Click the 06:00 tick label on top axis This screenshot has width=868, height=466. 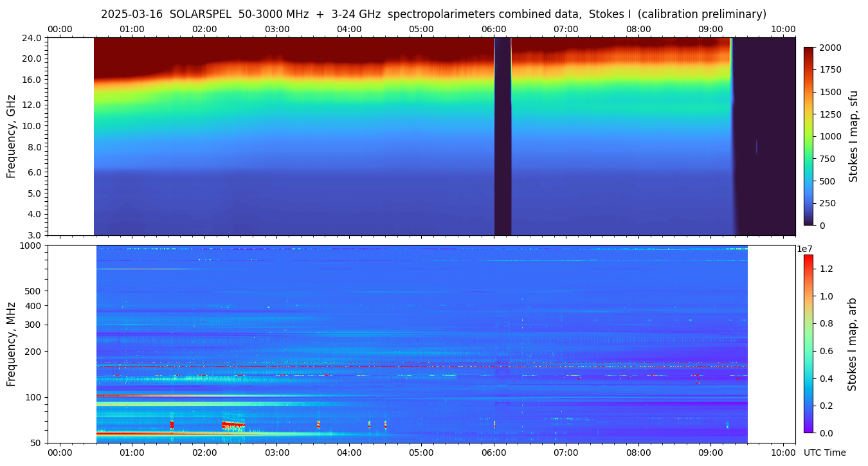point(494,29)
